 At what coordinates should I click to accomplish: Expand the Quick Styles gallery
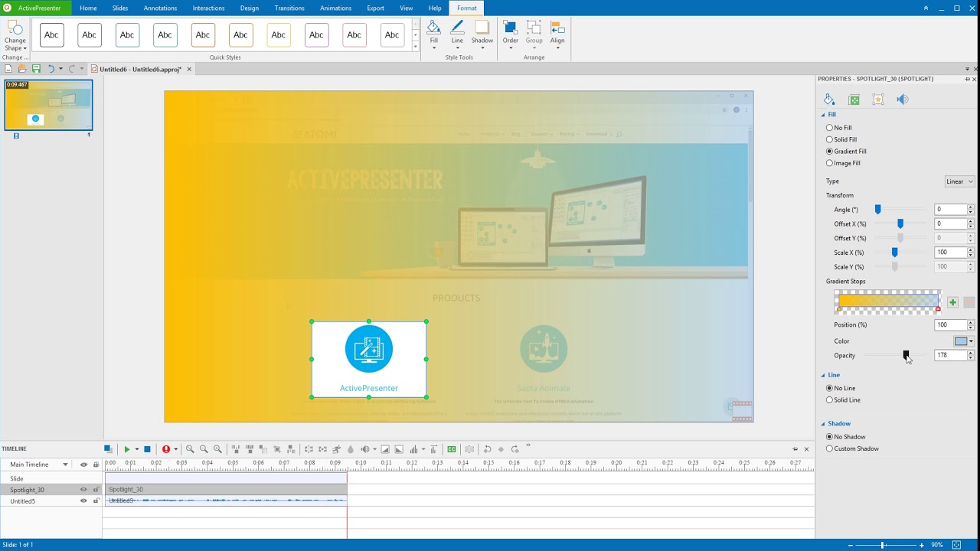point(416,47)
